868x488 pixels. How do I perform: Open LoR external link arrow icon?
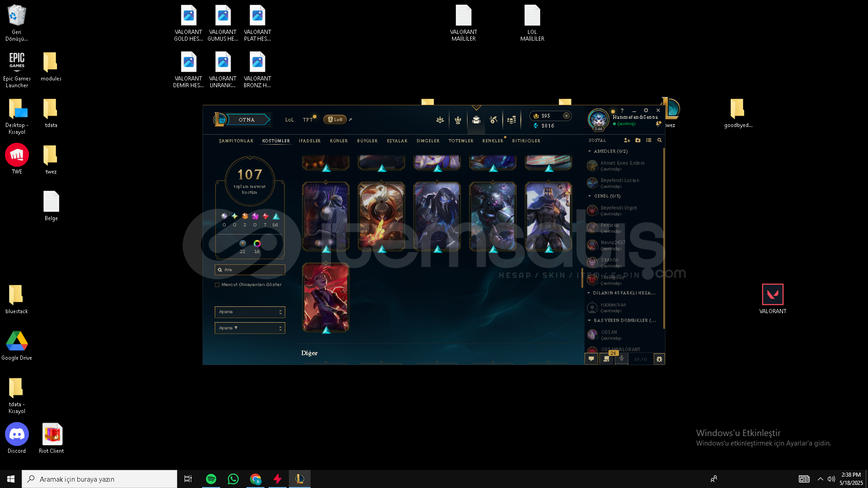(350, 120)
